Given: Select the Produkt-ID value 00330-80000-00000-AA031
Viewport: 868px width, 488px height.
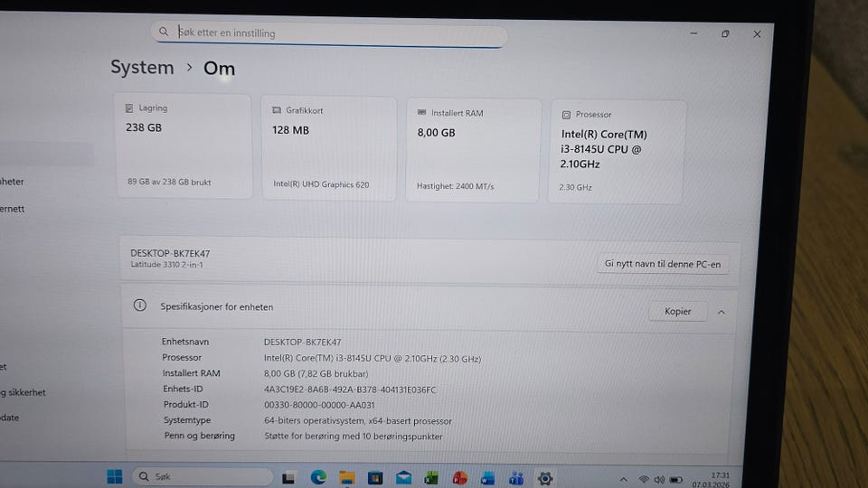Looking at the screenshot, I should [319, 405].
